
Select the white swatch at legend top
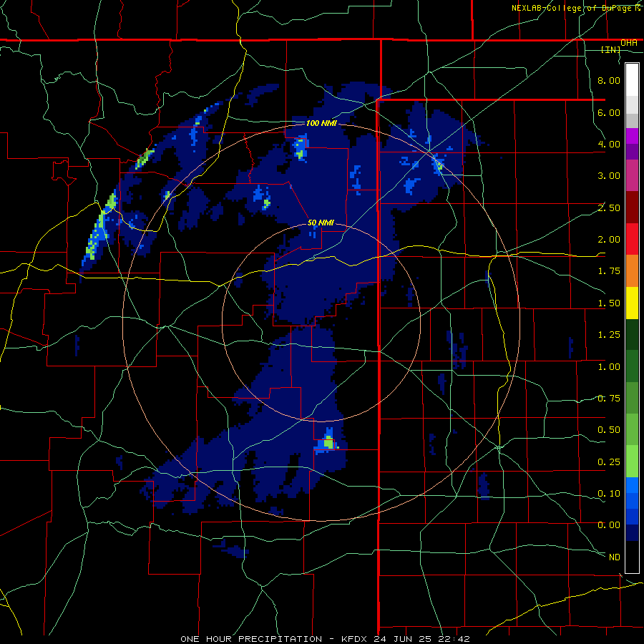632,79
